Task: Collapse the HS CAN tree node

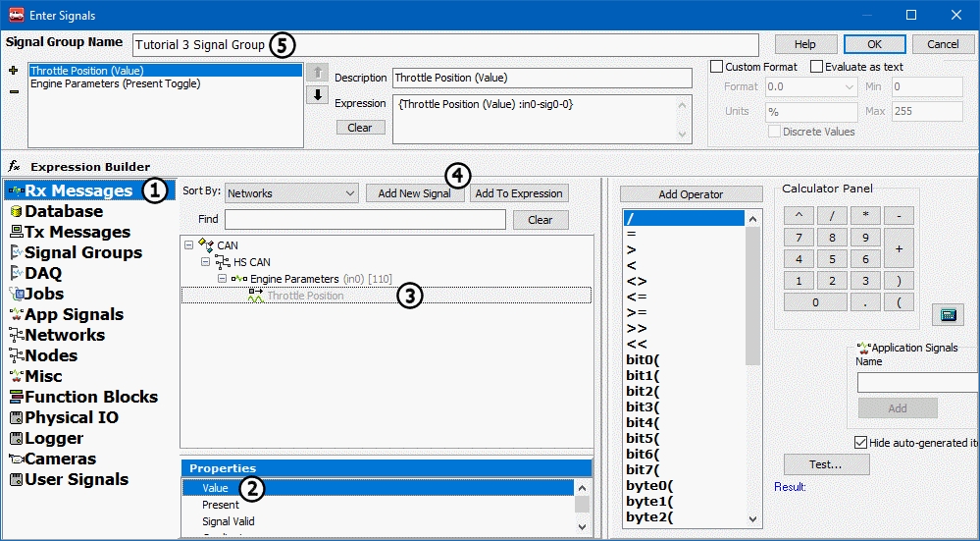Action: [206, 262]
